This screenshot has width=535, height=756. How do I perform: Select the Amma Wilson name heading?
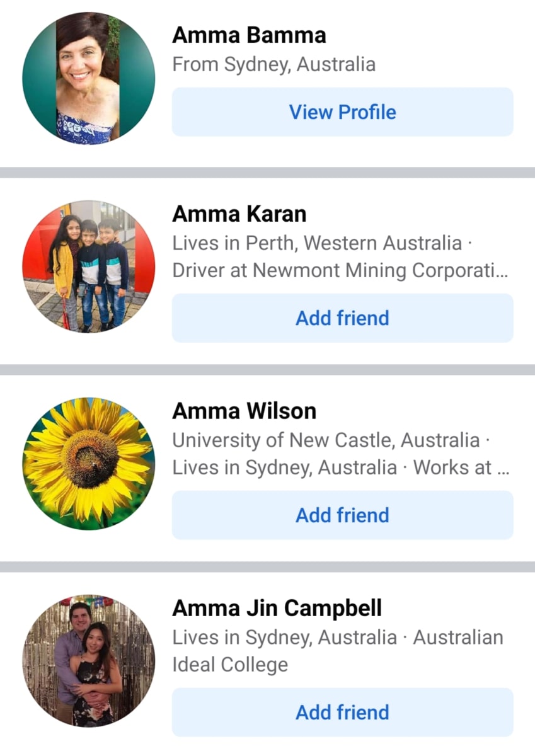244,411
